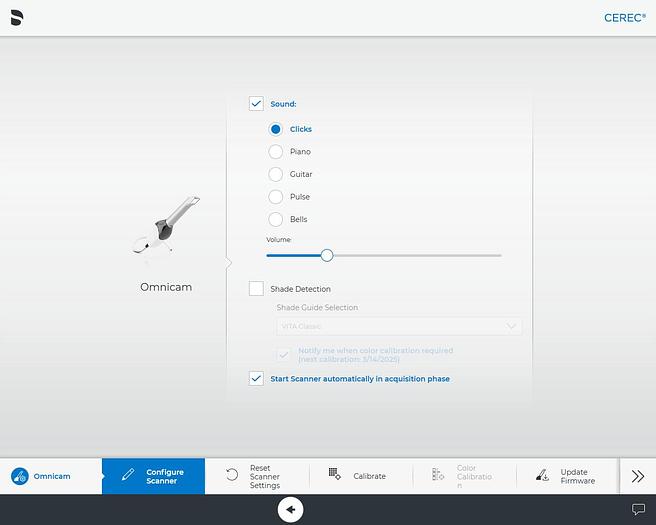Choose the Bells sound option
Image resolution: width=656 pixels, height=525 pixels.
(276, 219)
